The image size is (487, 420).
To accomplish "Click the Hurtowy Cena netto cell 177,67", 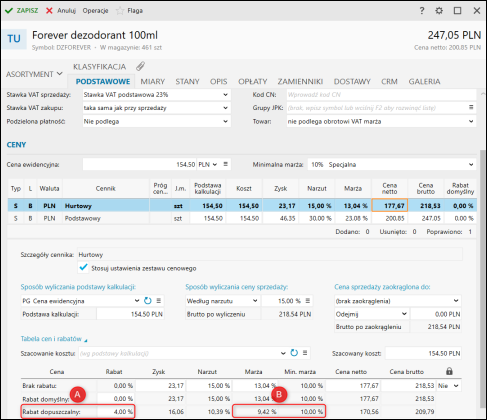I will coord(390,206).
